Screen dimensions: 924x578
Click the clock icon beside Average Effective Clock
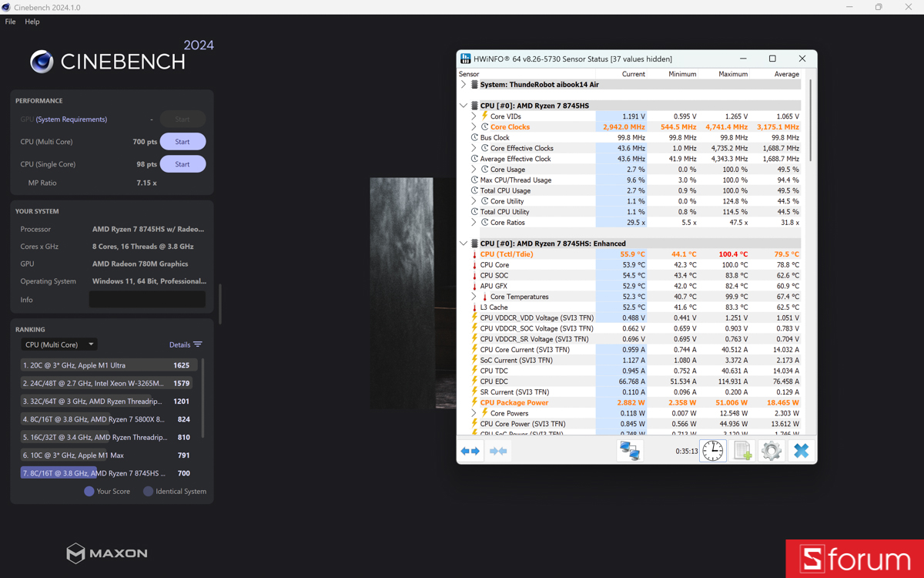click(474, 159)
